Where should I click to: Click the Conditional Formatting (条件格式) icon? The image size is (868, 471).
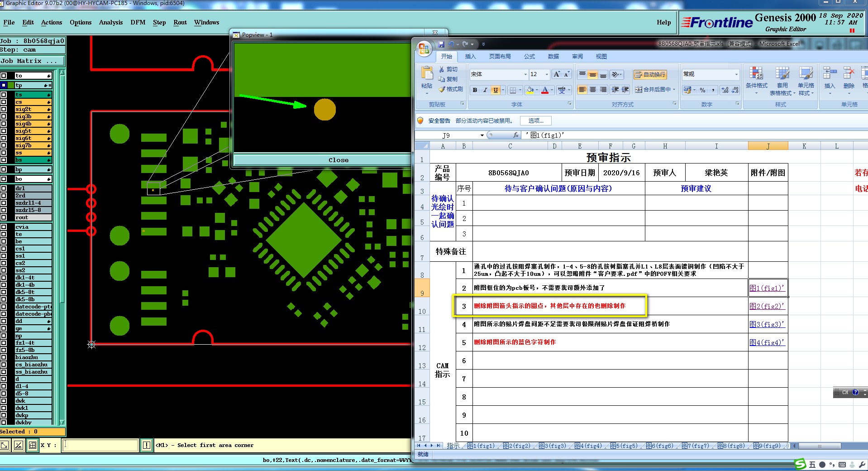[756, 73]
